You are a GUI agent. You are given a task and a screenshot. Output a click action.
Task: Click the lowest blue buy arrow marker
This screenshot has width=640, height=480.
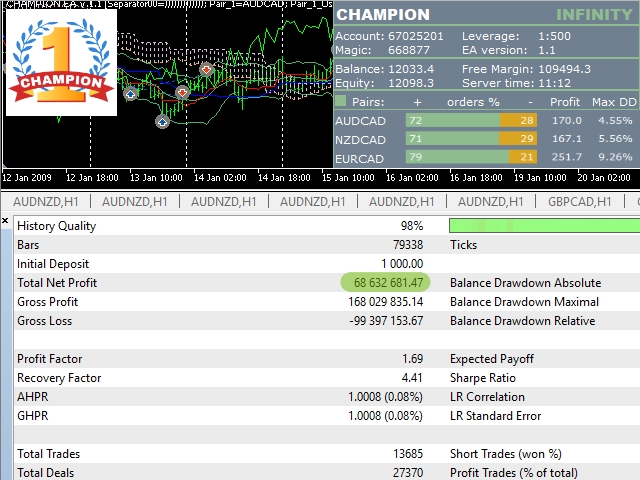coord(162,122)
